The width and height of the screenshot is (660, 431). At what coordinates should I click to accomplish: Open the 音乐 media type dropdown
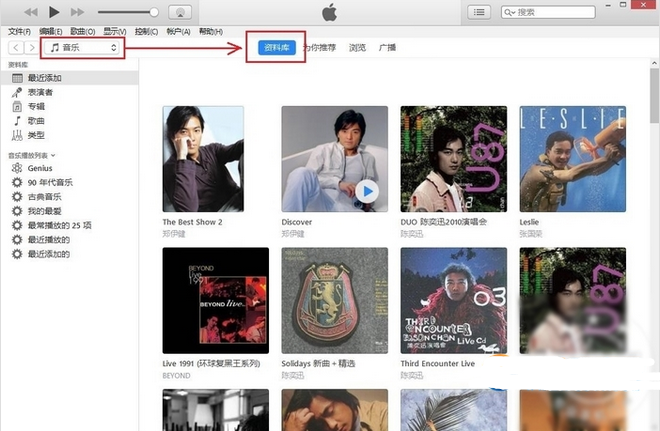[82, 48]
